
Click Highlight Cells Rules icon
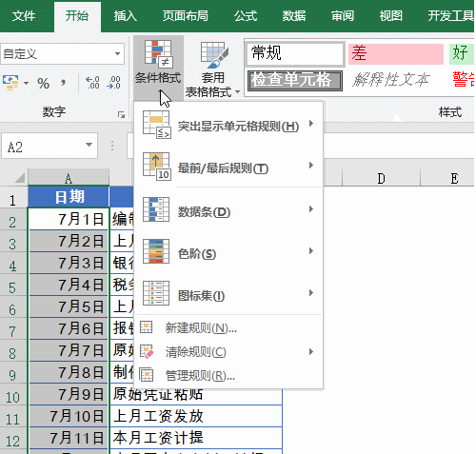click(157, 125)
